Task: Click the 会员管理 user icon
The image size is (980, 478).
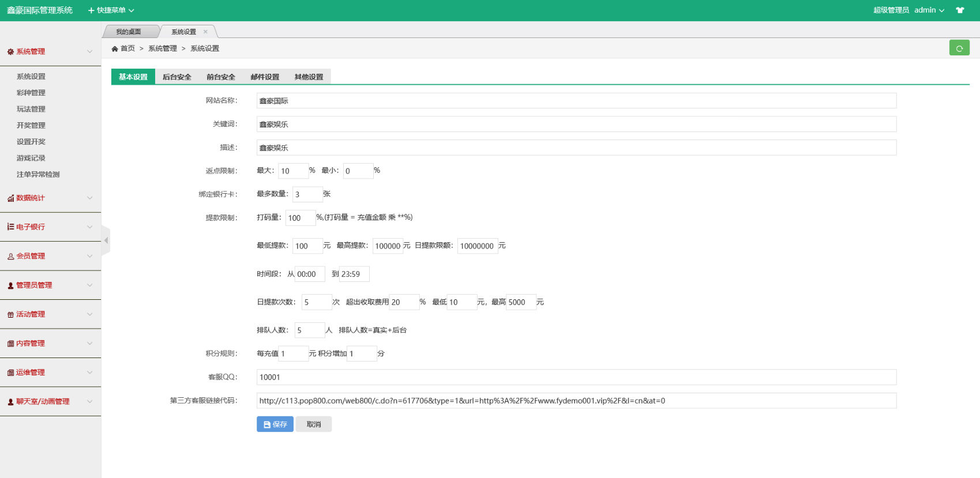Action: [x=10, y=257]
